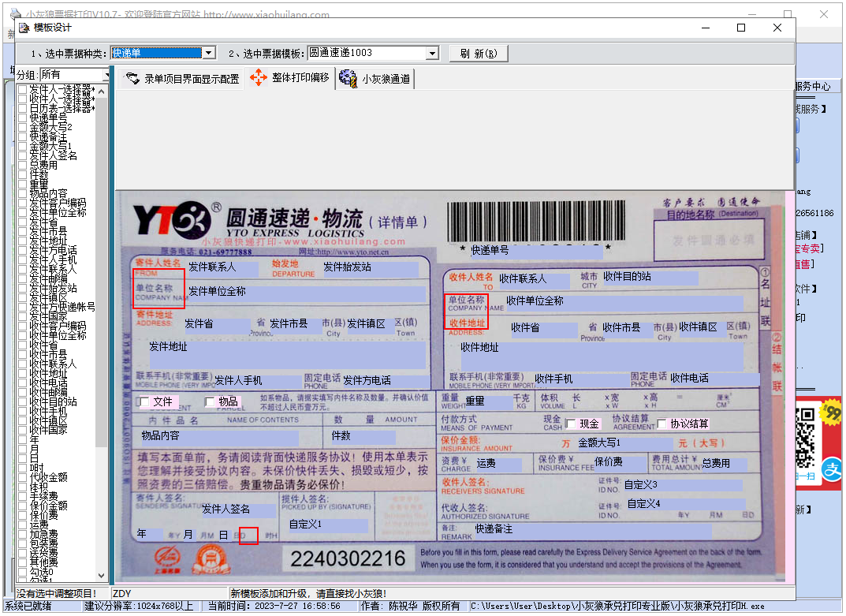Click the Alipay icon in the background window
The height and width of the screenshot is (616, 846).
(832, 470)
